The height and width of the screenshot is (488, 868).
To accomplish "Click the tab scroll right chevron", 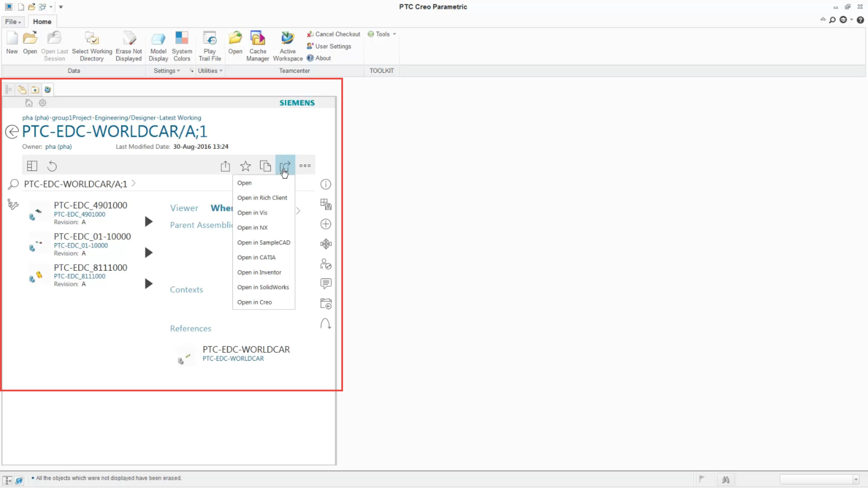I will click(x=298, y=211).
